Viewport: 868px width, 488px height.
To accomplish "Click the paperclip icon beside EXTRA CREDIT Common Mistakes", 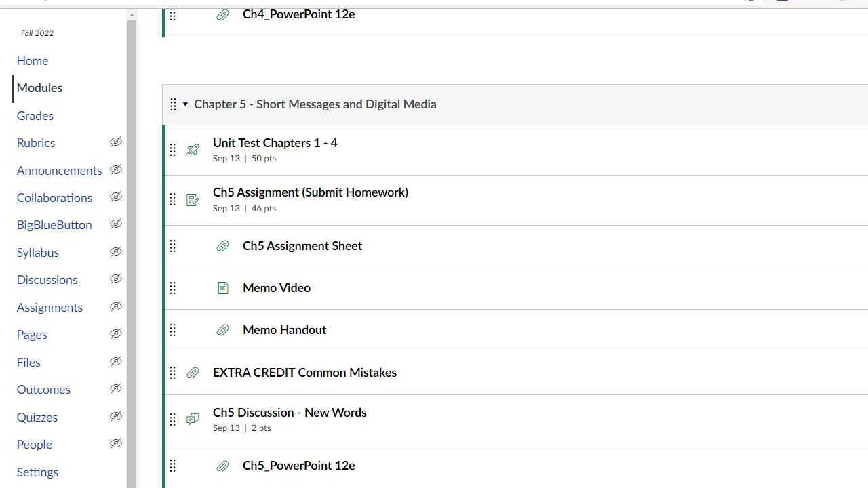I will [193, 373].
